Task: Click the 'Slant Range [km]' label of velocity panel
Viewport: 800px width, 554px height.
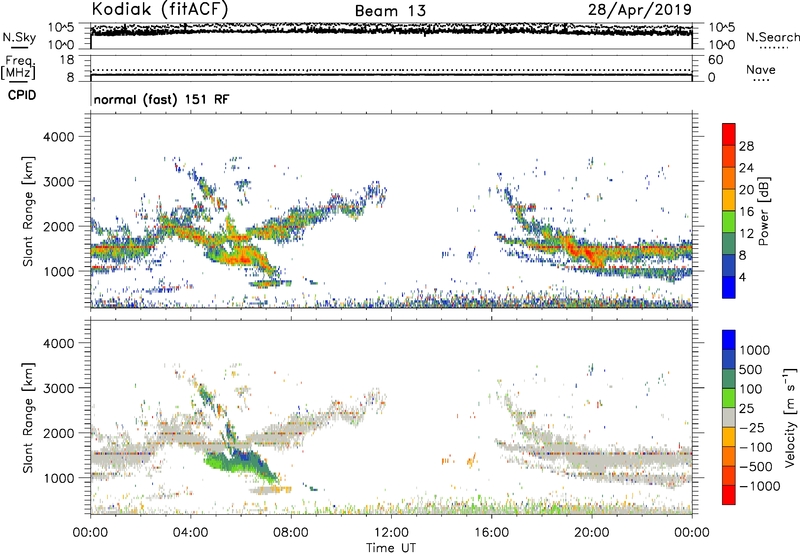Action: click(x=28, y=418)
